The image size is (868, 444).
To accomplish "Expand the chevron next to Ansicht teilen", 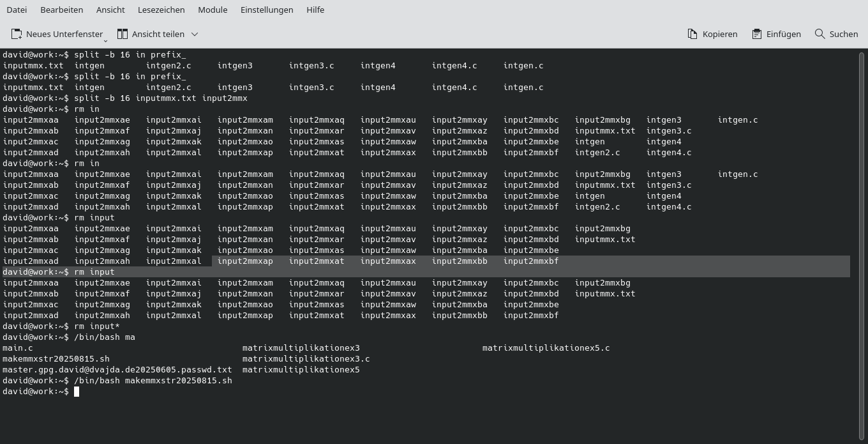I will click(x=194, y=34).
